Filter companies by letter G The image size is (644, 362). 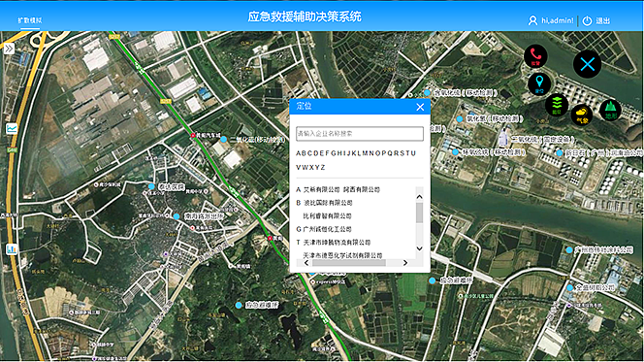(334, 153)
